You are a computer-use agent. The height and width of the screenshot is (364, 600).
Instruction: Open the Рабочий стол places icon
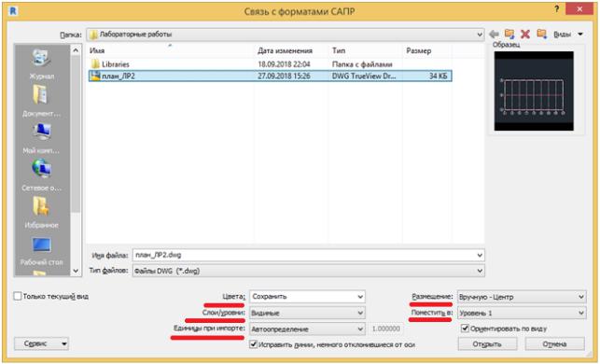[41, 245]
